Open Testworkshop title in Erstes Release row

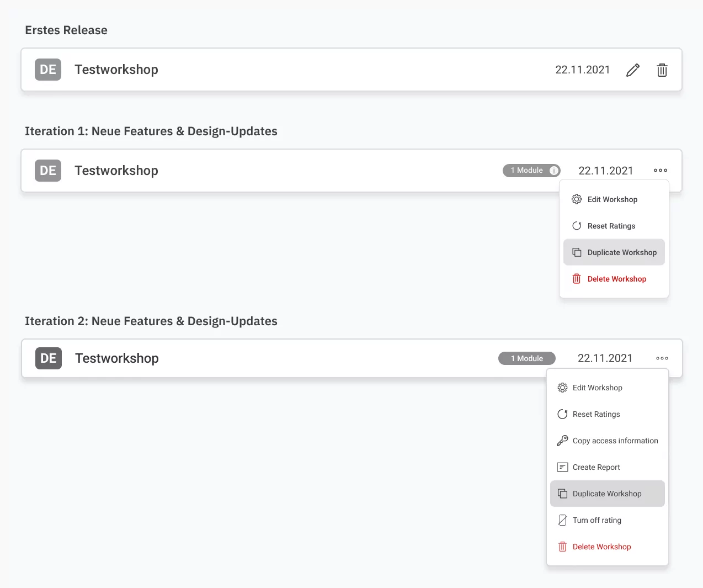pos(116,70)
